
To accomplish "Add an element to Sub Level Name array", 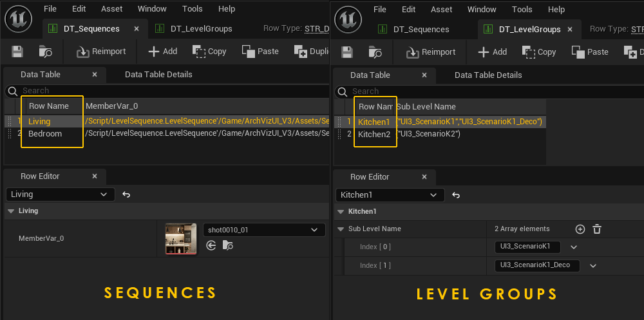I will coord(580,229).
